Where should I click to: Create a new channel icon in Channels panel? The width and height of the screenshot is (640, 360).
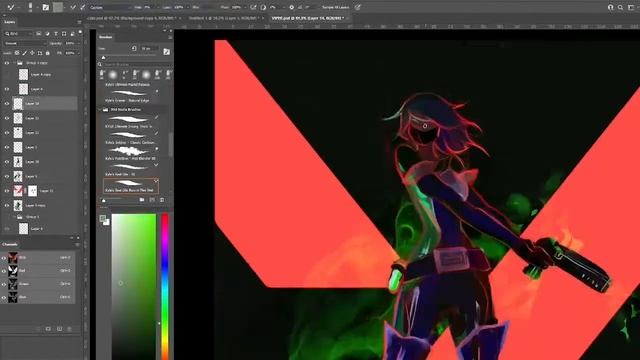[x=60, y=329]
